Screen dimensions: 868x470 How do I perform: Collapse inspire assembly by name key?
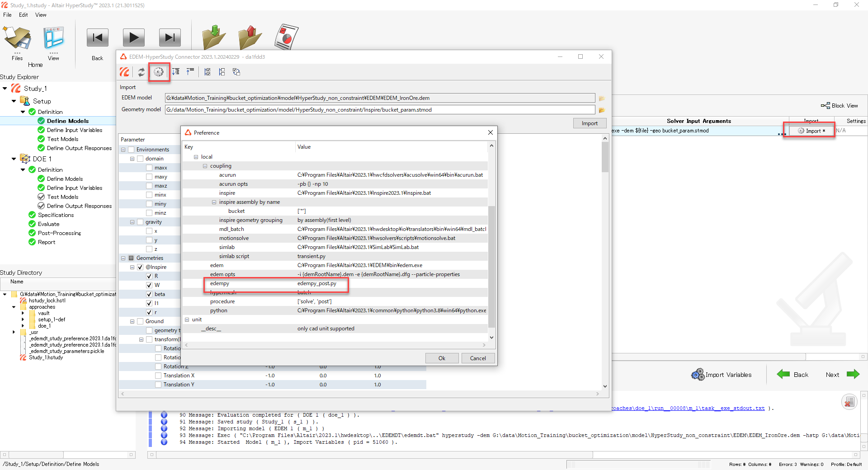214,202
